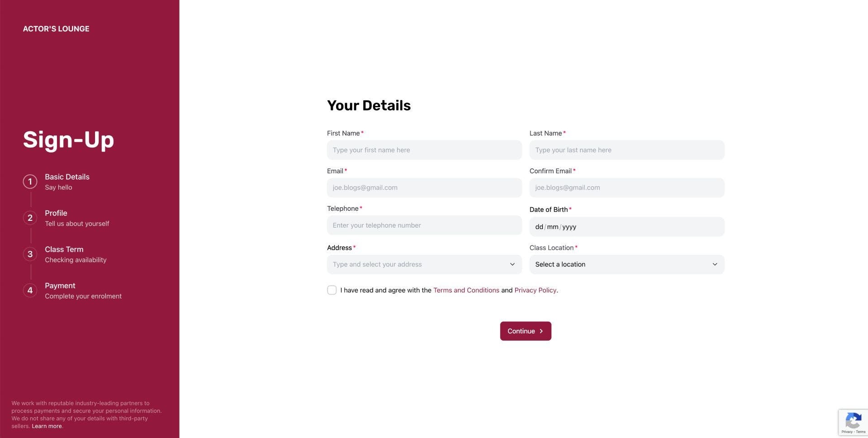The height and width of the screenshot is (438, 868).
Task: Focus the Confirm Email input field
Action: pyautogui.click(x=626, y=187)
